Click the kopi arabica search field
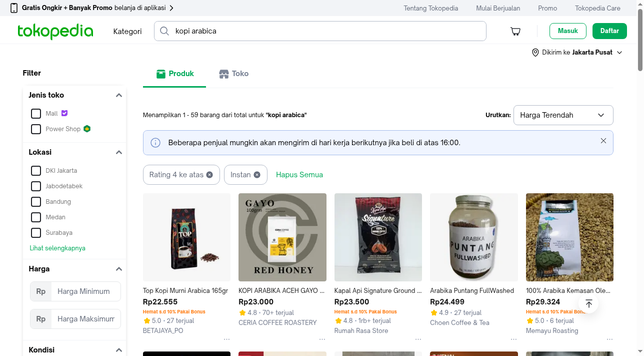The image size is (644, 356). [320, 31]
